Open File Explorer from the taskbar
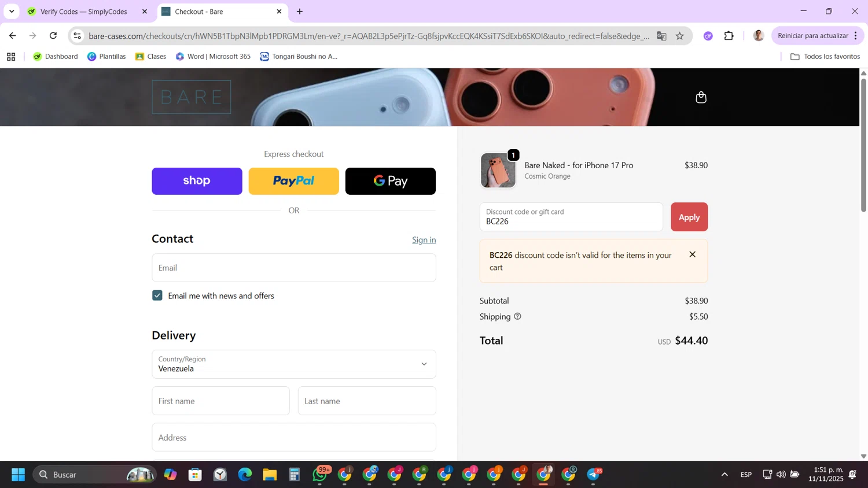Viewport: 868px width, 488px height. [x=270, y=475]
